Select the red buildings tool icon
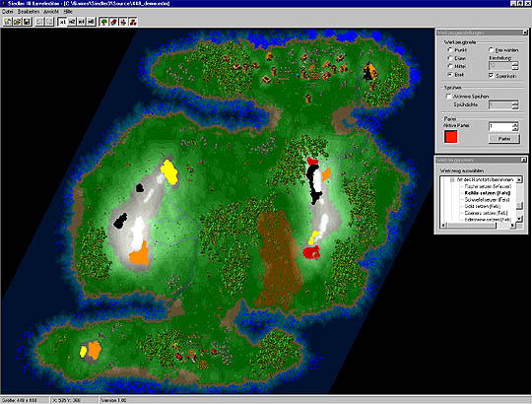Viewport: 532px width, 404px height. pyautogui.click(x=133, y=22)
